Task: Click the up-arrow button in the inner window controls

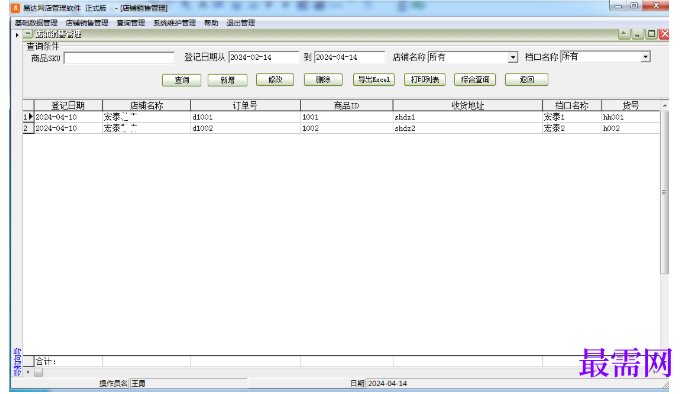Action: coord(624,34)
